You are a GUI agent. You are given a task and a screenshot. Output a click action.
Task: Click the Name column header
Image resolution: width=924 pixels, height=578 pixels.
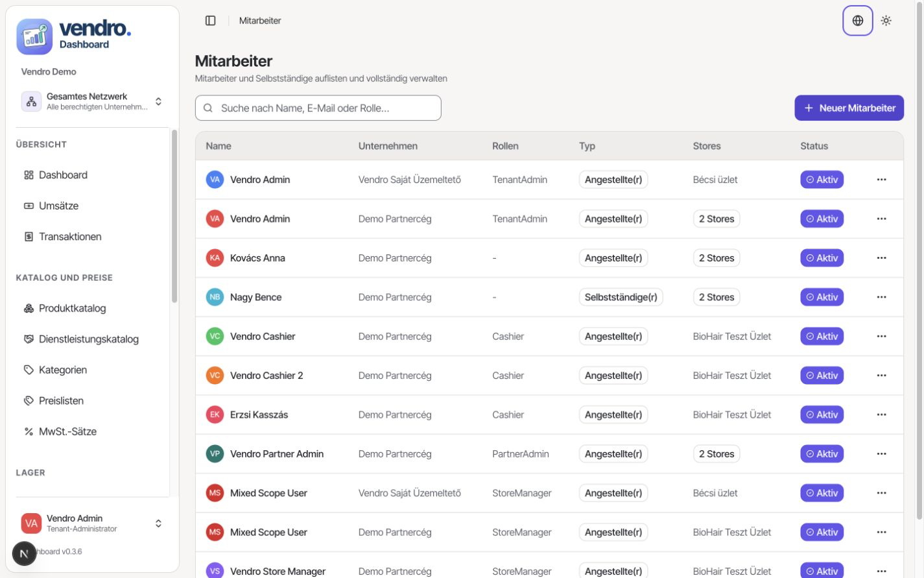tap(219, 146)
